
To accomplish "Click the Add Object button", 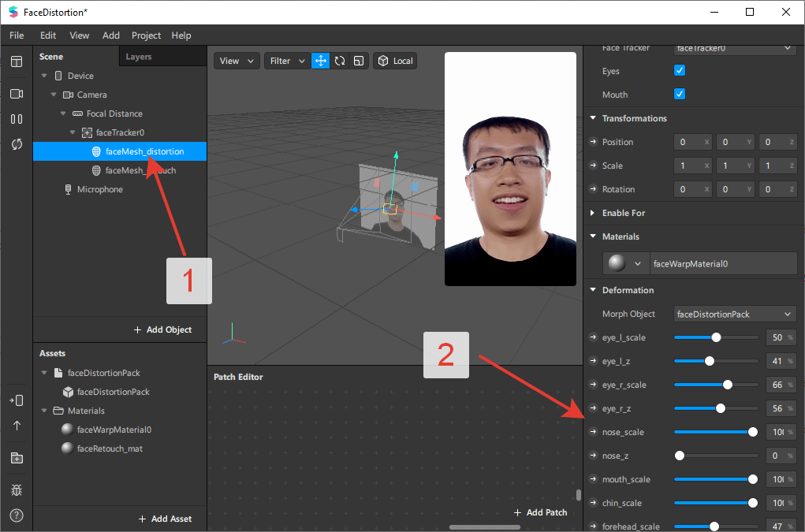I will click(x=162, y=329).
